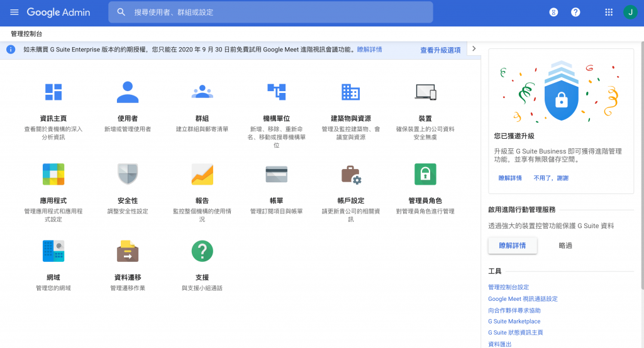Click the 瞭解詳情 button under mobile management
Screen dimensions: 644x348
click(x=512, y=246)
